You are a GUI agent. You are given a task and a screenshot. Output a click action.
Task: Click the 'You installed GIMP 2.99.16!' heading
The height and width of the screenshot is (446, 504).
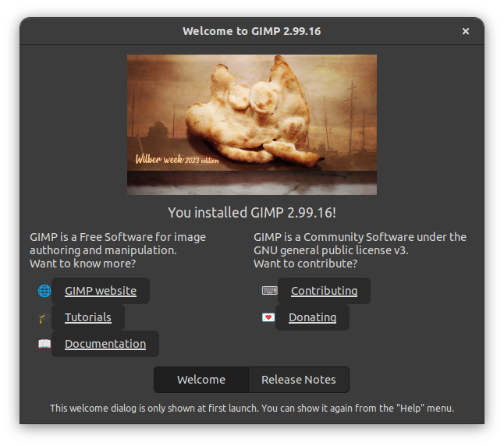pos(252,213)
